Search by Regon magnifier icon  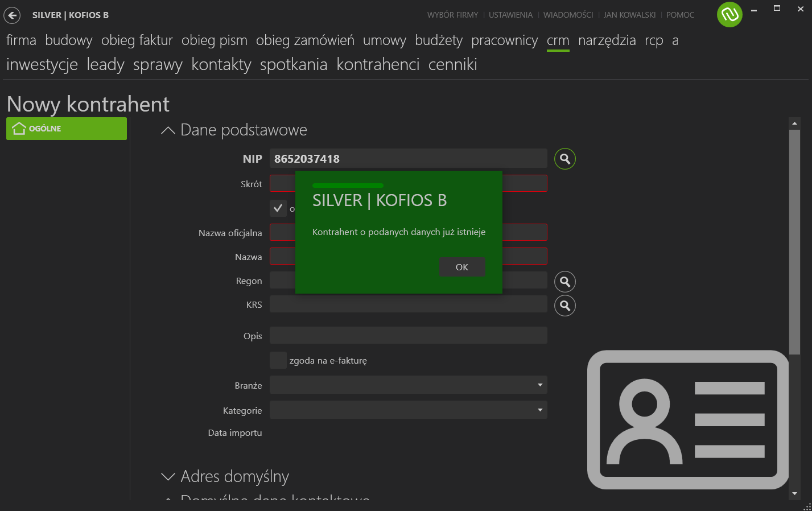(565, 282)
